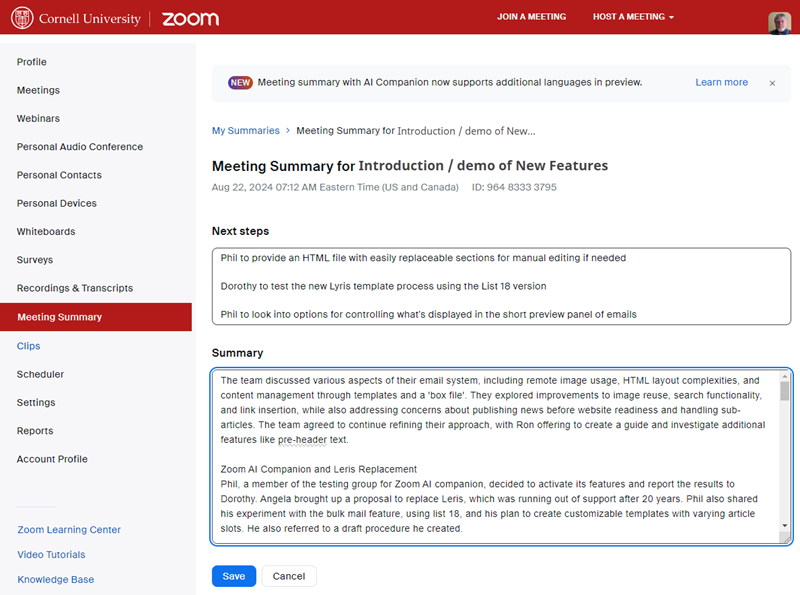Screen dimensions: 800x595
Task: Select Meeting Summary in the sidebar
Action: 96,317
